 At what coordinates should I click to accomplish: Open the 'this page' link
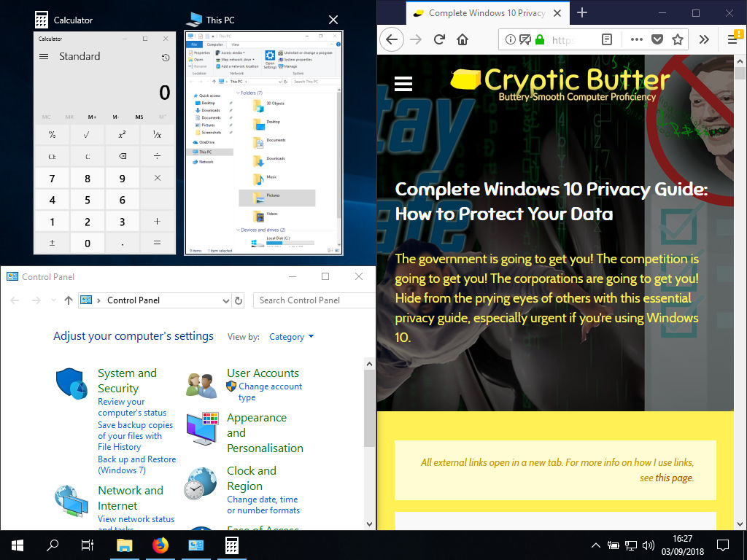pyautogui.click(x=673, y=478)
